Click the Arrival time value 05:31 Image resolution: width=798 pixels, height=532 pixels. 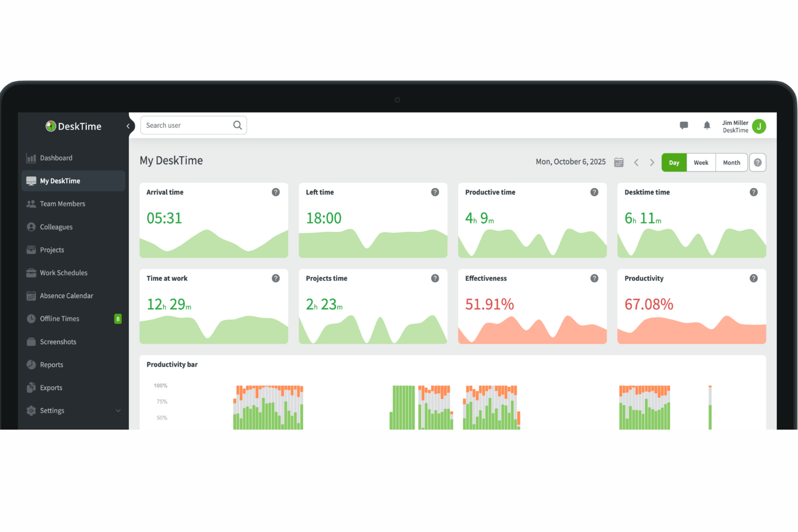pos(164,218)
